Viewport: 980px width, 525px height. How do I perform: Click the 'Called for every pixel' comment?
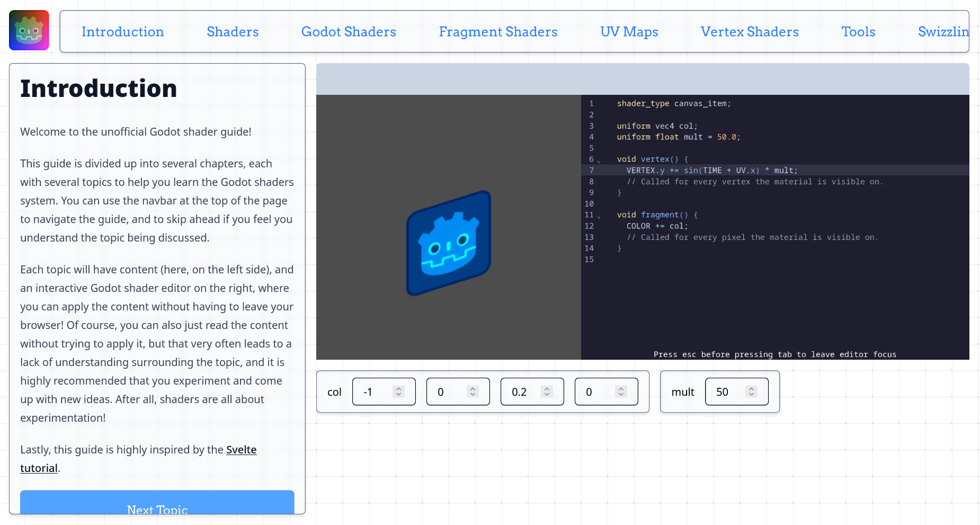point(752,237)
